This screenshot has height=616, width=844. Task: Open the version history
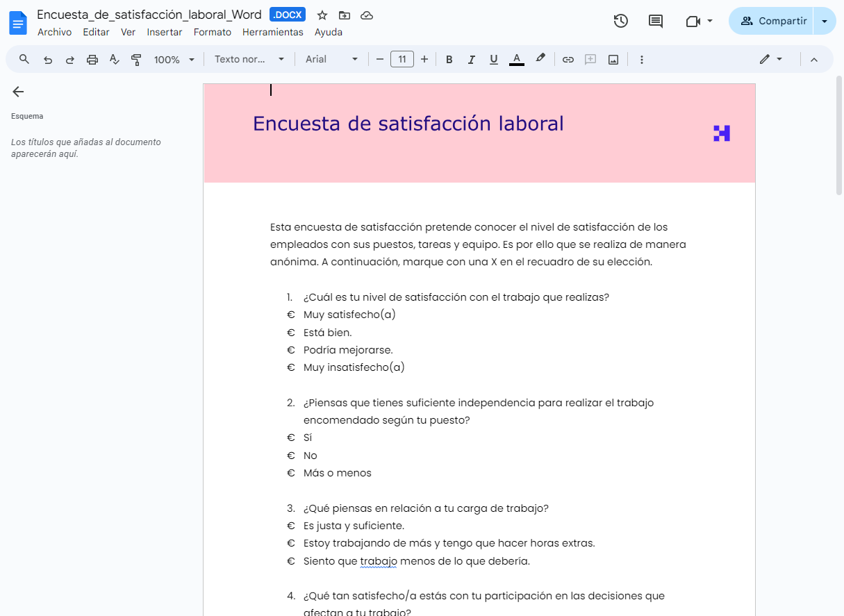pos(620,21)
